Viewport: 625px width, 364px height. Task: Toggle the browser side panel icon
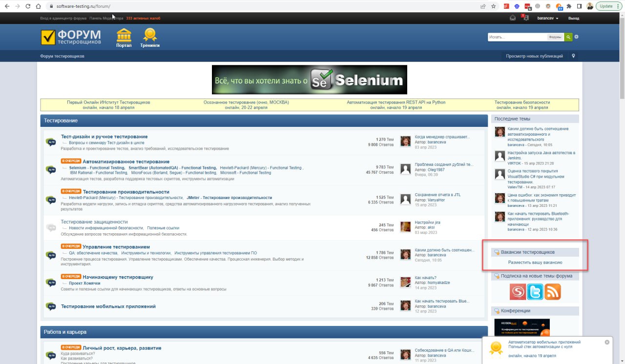579,6
